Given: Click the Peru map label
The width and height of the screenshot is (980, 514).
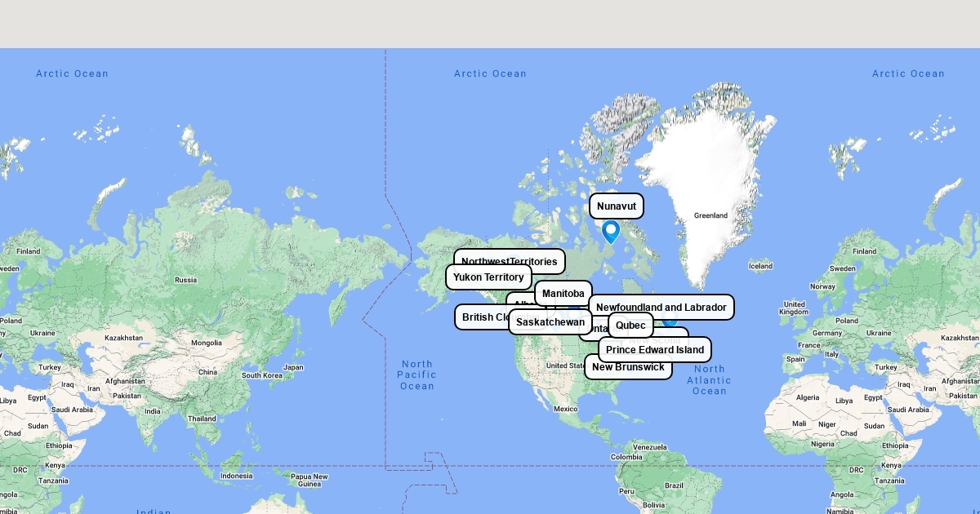Looking at the screenshot, I should pyautogui.click(x=628, y=491).
